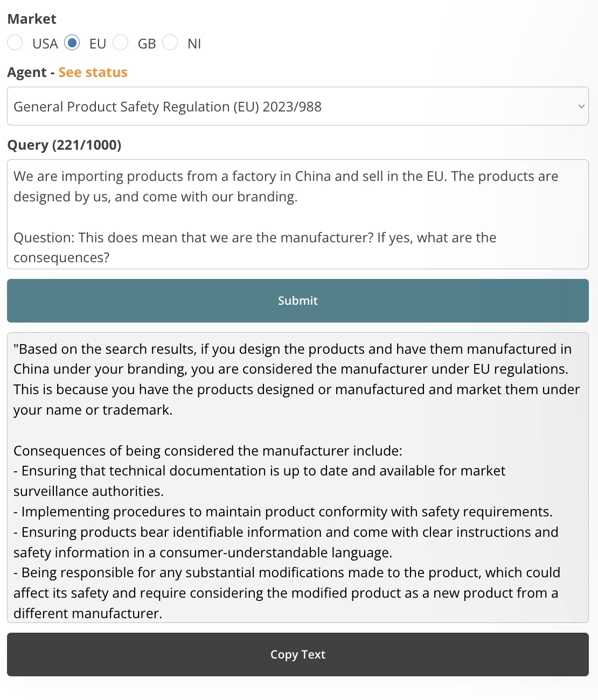Image resolution: width=598 pixels, height=700 pixels.
Task: Click the Copy Text button
Action: pyautogui.click(x=298, y=654)
